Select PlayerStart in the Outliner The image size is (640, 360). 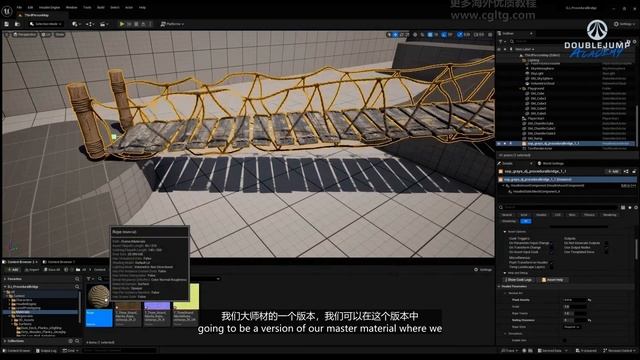(x=537, y=118)
